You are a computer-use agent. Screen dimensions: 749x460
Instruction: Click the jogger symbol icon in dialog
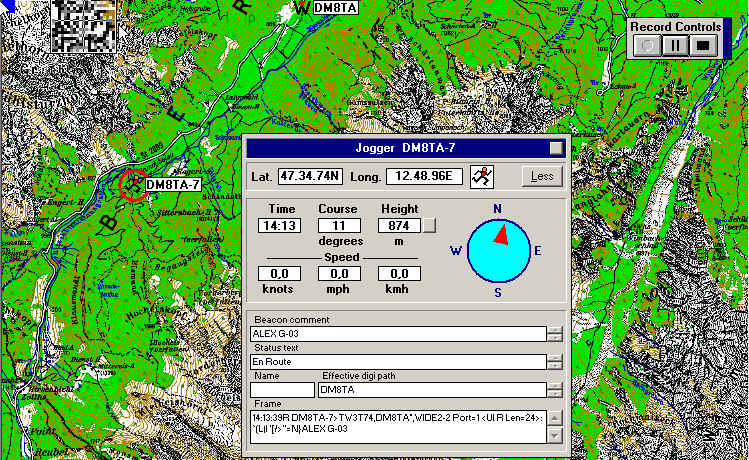click(x=482, y=177)
